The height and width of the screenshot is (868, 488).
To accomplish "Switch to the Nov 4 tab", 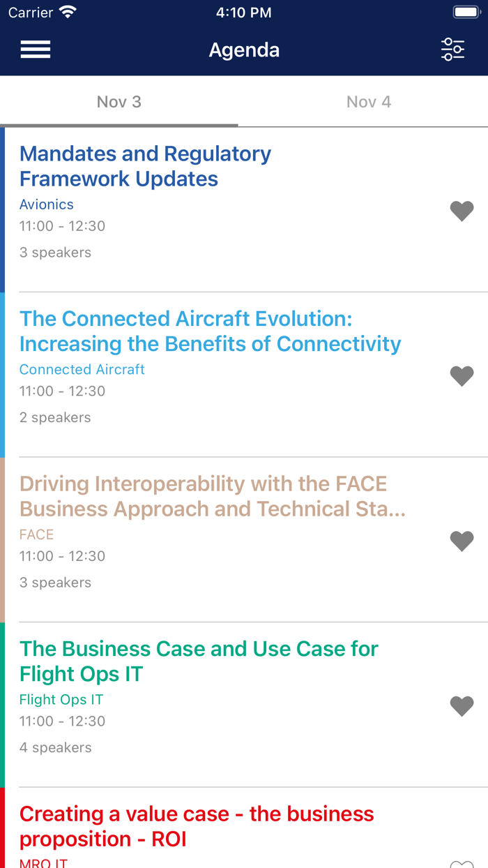I will 368,101.
